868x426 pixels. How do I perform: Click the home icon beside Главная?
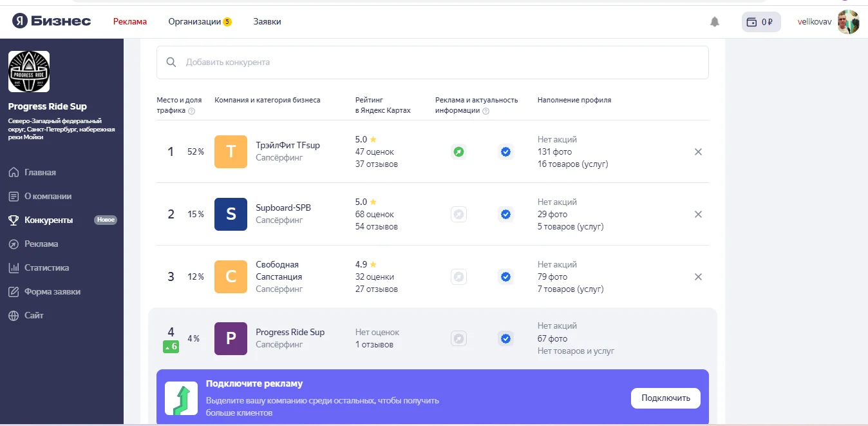point(14,172)
